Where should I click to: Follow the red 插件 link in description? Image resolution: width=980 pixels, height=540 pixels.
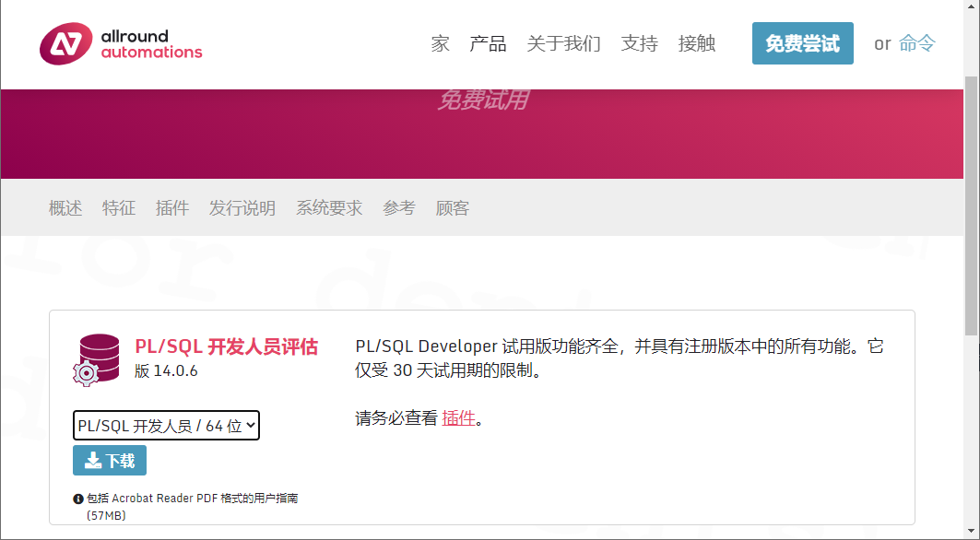tap(459, 418)
